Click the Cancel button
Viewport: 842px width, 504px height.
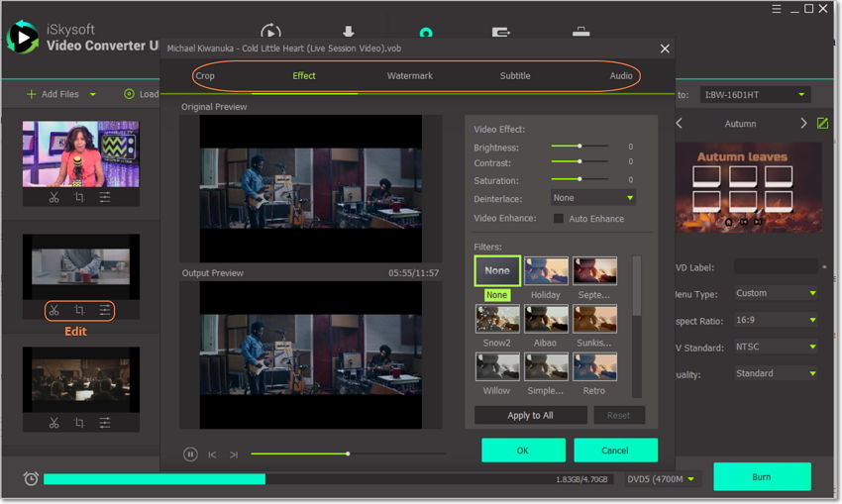click(615, 451)
